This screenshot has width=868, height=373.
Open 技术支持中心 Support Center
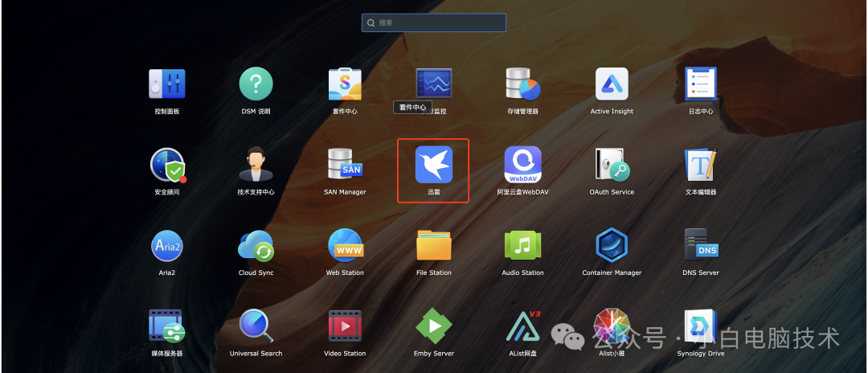pos(256,165)
